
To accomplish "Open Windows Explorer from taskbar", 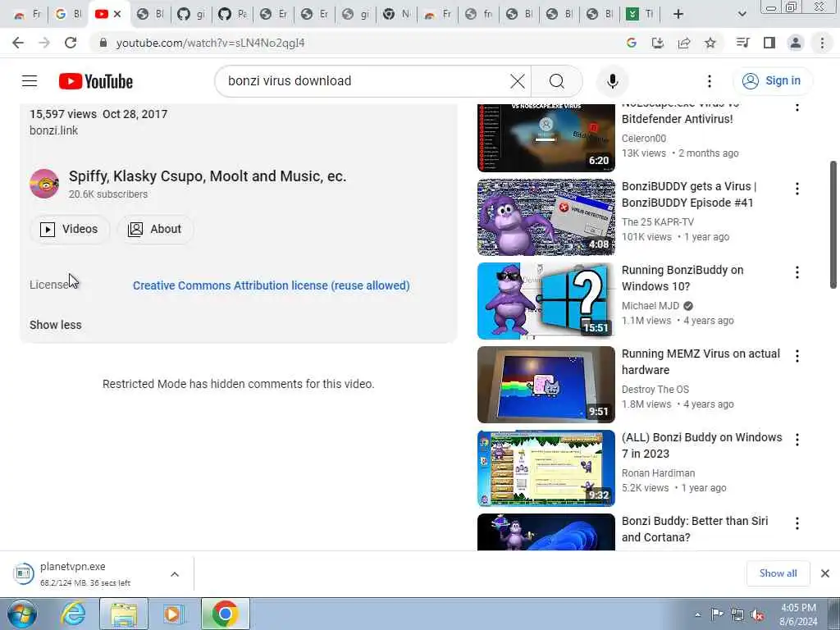I will tap(125, 614).
